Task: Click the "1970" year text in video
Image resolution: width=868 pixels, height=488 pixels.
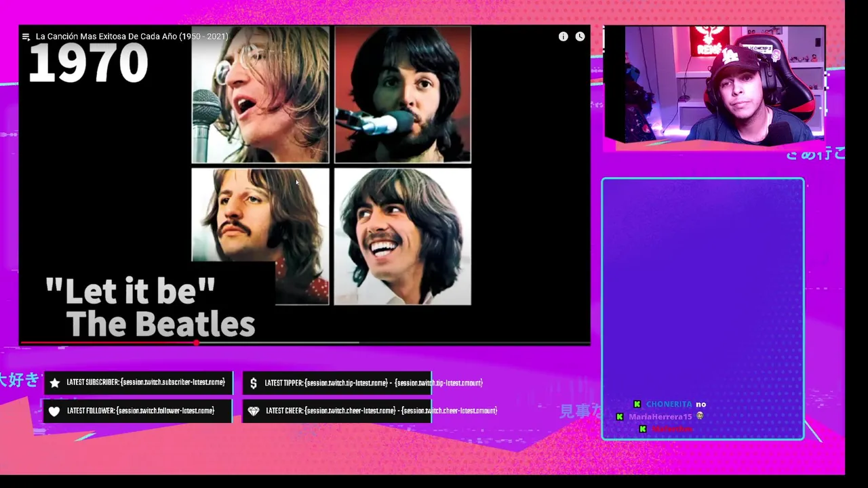Action: click(88, 63)
